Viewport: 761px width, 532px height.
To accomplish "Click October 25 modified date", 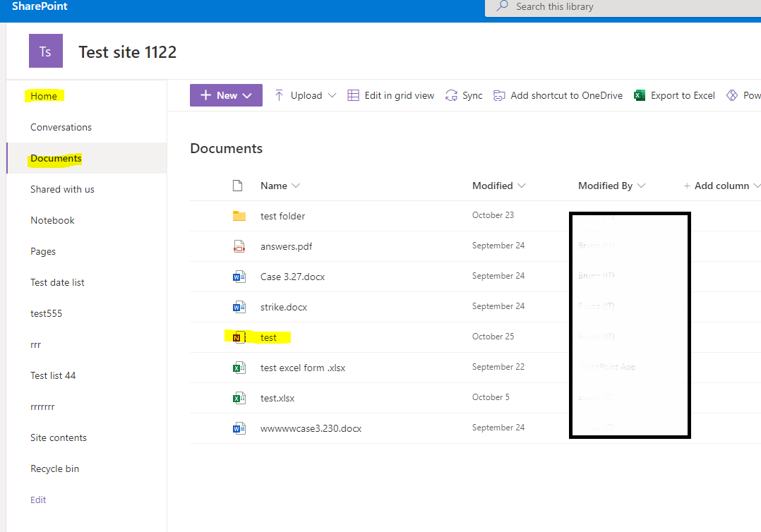I will pos(493,337).
